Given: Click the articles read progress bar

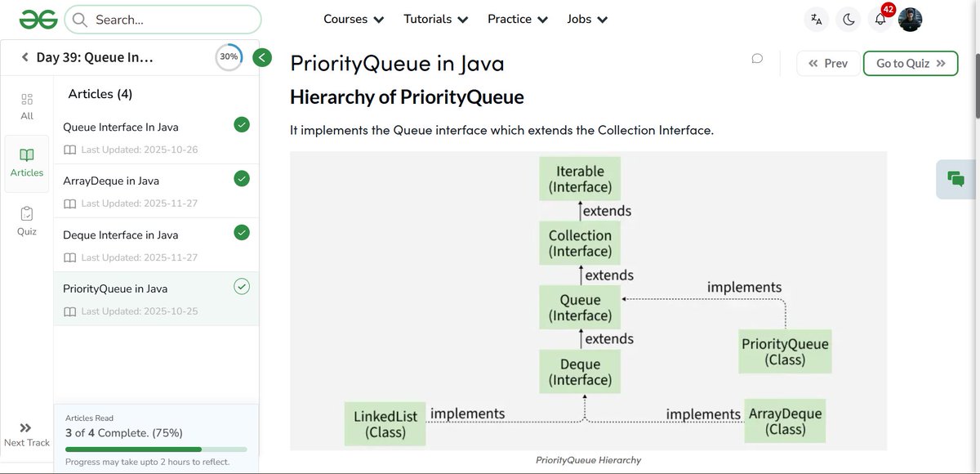Looking at the screenshot, I should click(x=156, y=449).
